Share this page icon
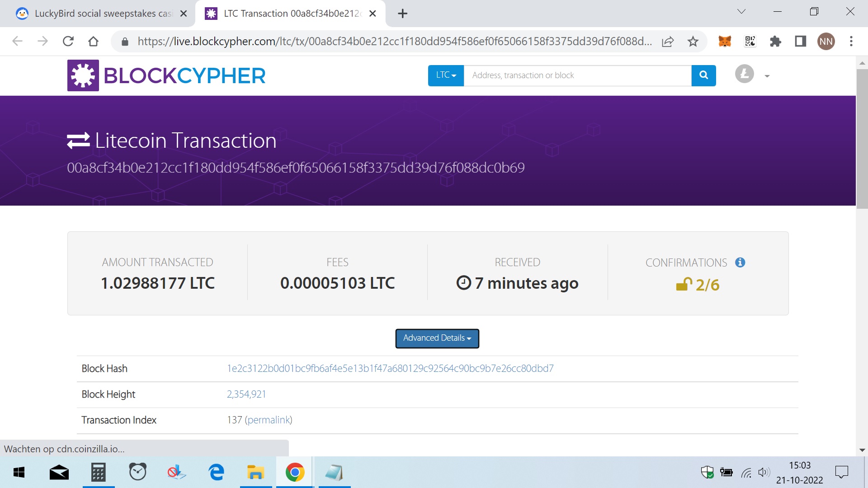The height and width of the screenshot is (488, 868). [x=668, y=42]
